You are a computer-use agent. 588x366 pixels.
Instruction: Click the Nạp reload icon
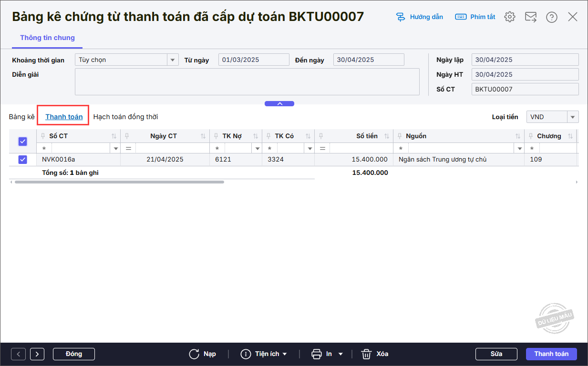point(194,354)
